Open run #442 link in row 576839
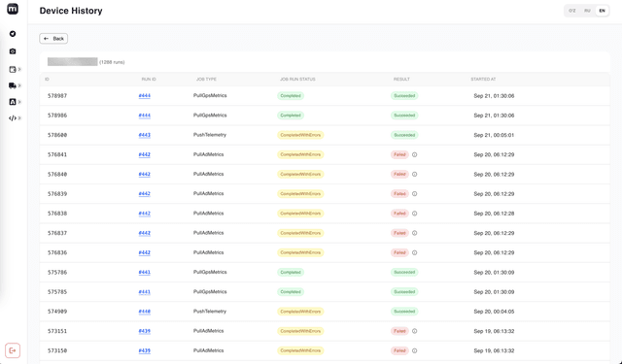This screenshot has height=364, width=622. tap(145, 194)
